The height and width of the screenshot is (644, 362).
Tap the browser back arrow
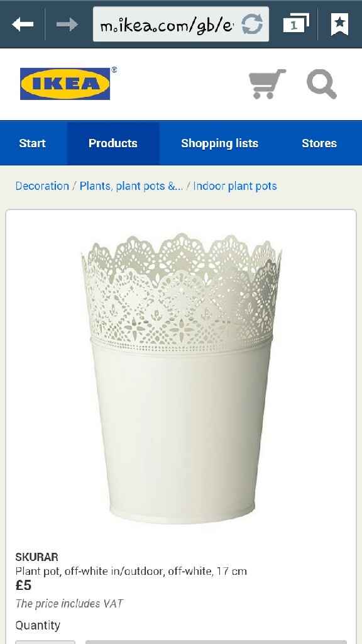[23, 25]
